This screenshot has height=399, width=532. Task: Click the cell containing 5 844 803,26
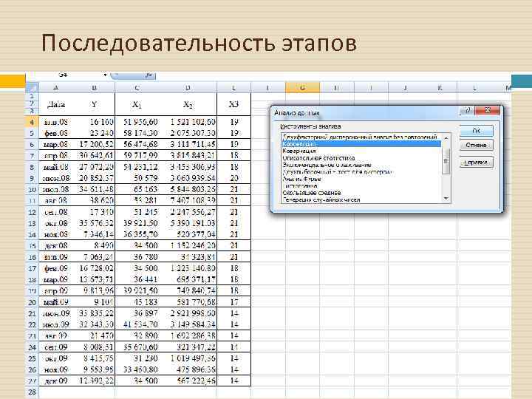(x=188, y=189)
